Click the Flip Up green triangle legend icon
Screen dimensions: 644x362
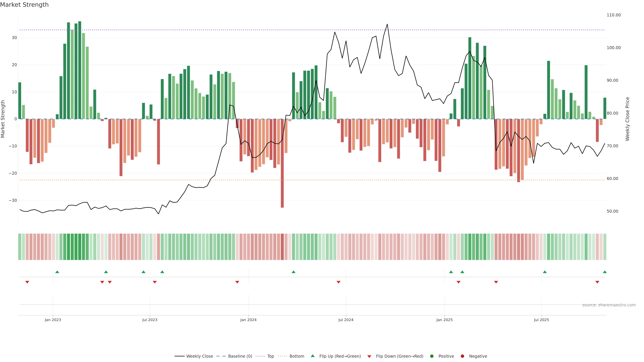point(312,356)
